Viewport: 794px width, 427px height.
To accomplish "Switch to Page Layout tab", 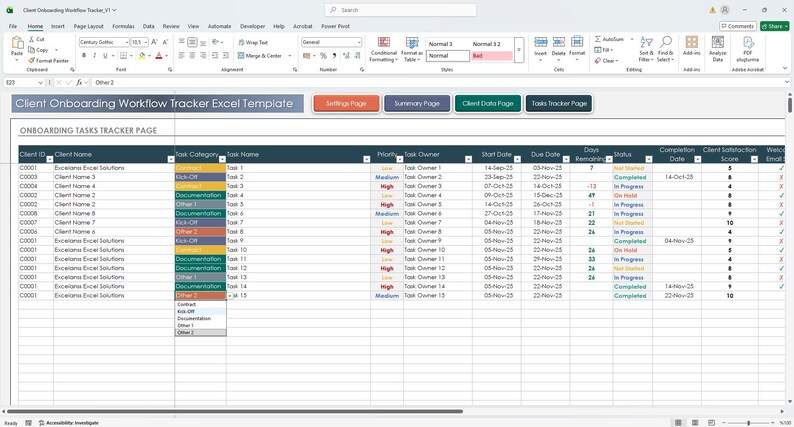I will tap(89, 26).
